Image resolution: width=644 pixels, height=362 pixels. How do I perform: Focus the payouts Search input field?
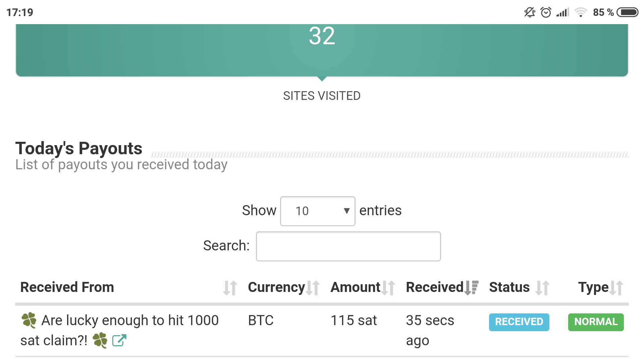click(x=348, y=246)
